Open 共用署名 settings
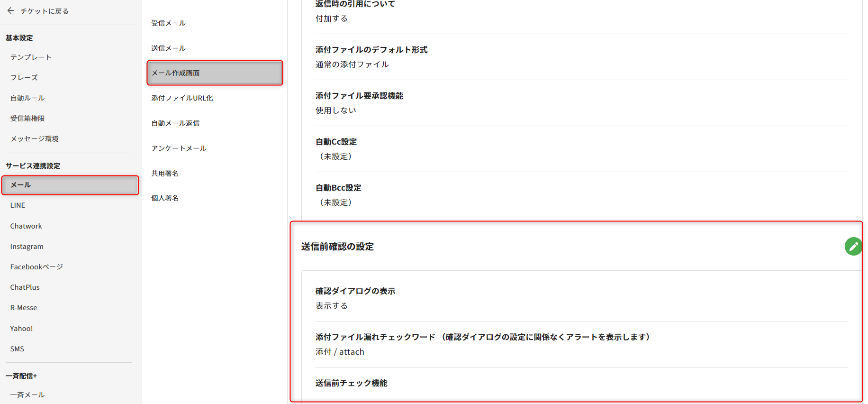The image size is (868, 404). [x=165, y=173]
